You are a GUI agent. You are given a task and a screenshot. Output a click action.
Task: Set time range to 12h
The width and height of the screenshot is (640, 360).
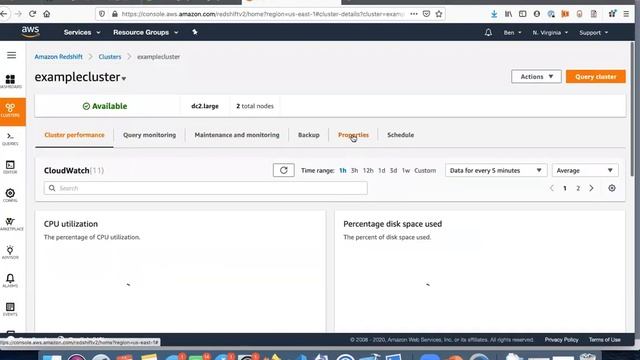(x=368, y=171)
